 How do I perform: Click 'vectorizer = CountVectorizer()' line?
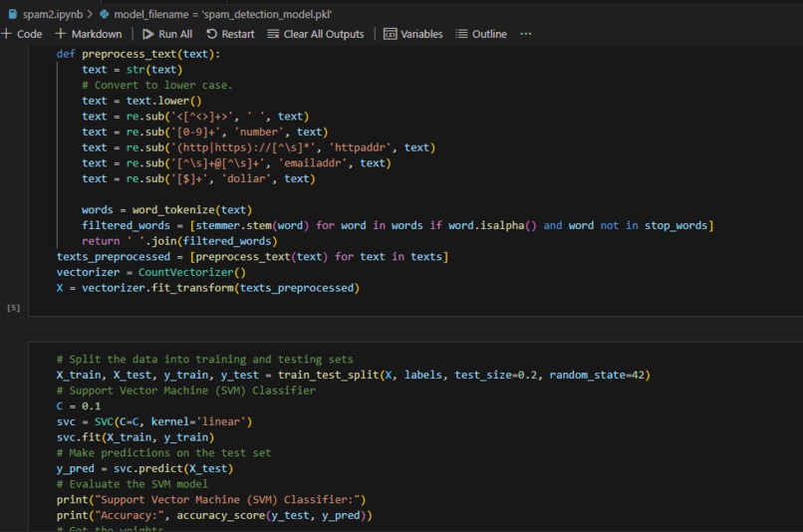coord(151,272)
